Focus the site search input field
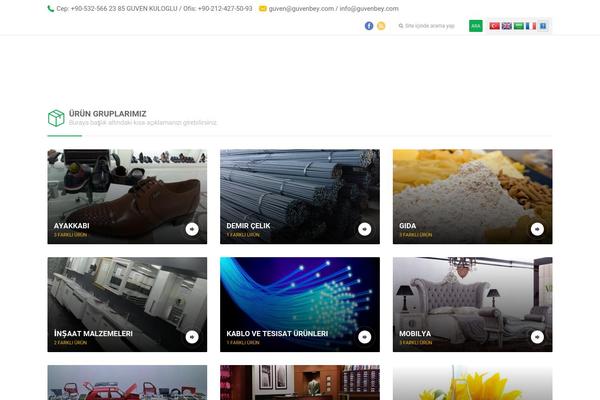 click(430, 26)
